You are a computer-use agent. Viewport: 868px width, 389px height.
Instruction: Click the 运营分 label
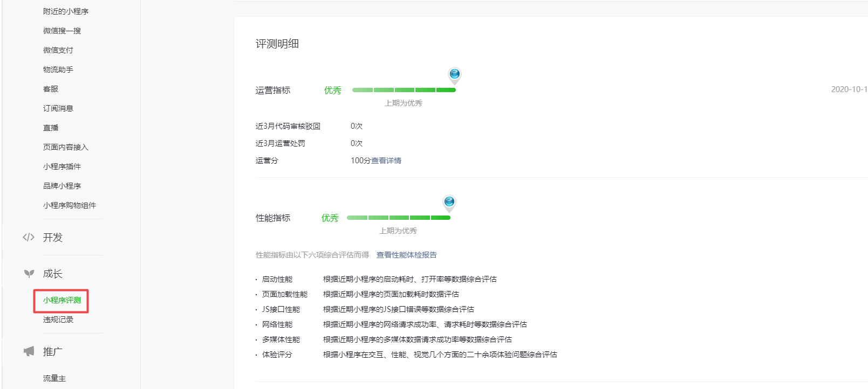(x=267, y=161)
